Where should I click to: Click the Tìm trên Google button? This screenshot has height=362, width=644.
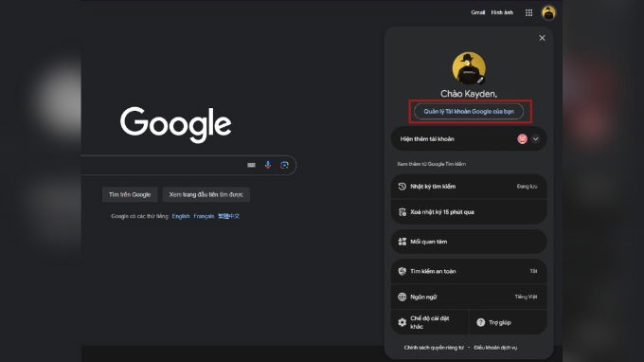pyautogui.click(x=130, y=194)
